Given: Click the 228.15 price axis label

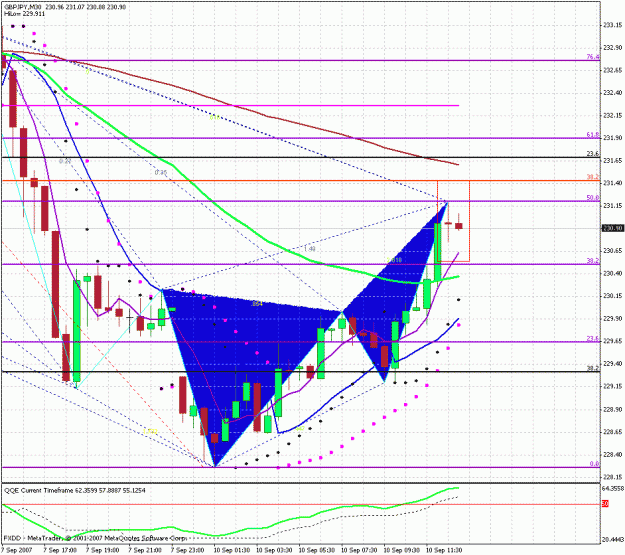Looking at the screenshot, I should coord(613,476).
